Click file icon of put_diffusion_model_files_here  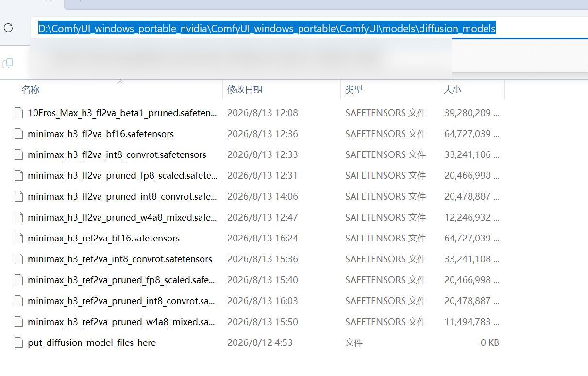19,342
